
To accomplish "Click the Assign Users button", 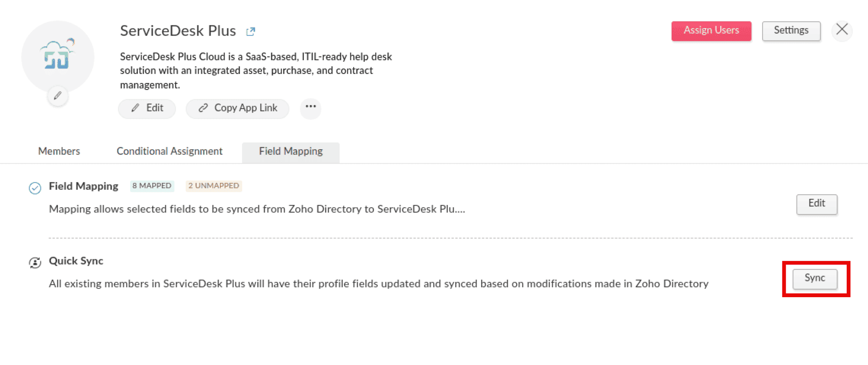I will coord(711,30).
